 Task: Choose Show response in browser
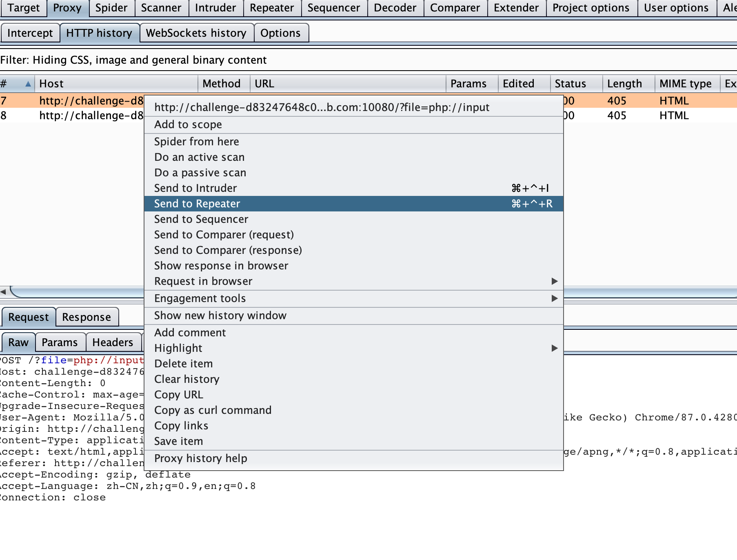coord(354,266)
